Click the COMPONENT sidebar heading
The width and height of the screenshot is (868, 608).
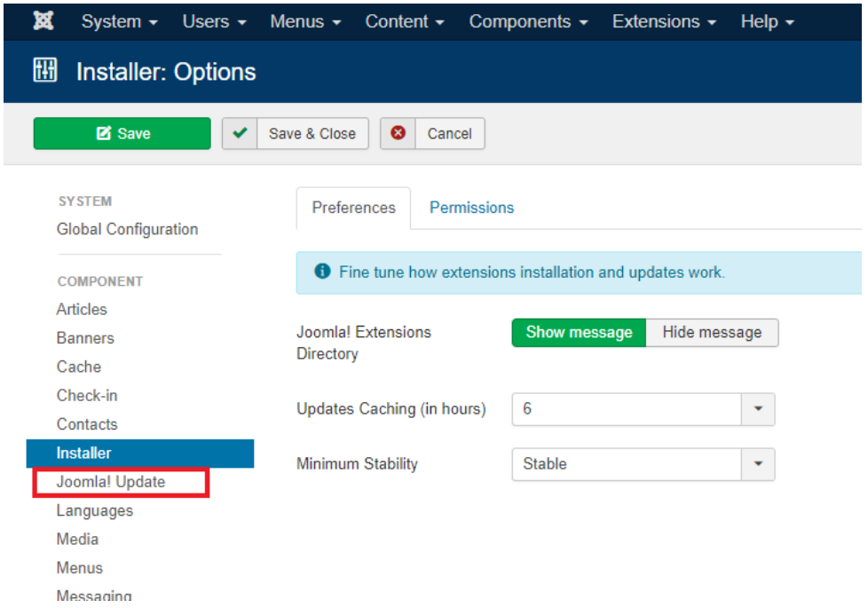pos(100,281)
